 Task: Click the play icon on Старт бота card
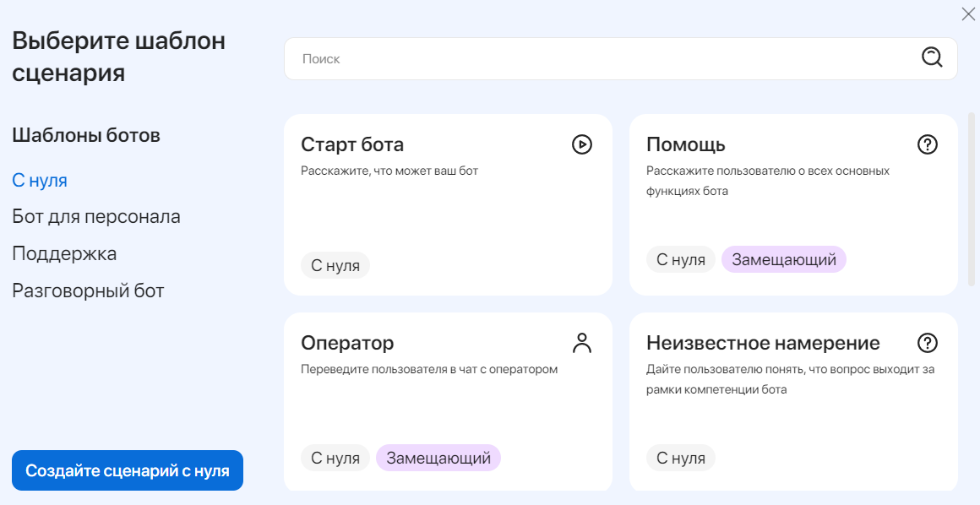[x=583, y=144]
